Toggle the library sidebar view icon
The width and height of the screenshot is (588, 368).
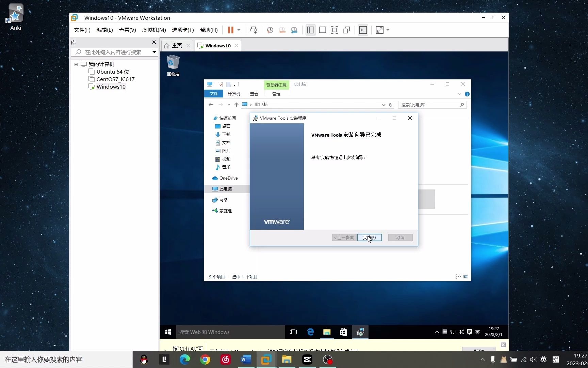[x=310, y=30]
